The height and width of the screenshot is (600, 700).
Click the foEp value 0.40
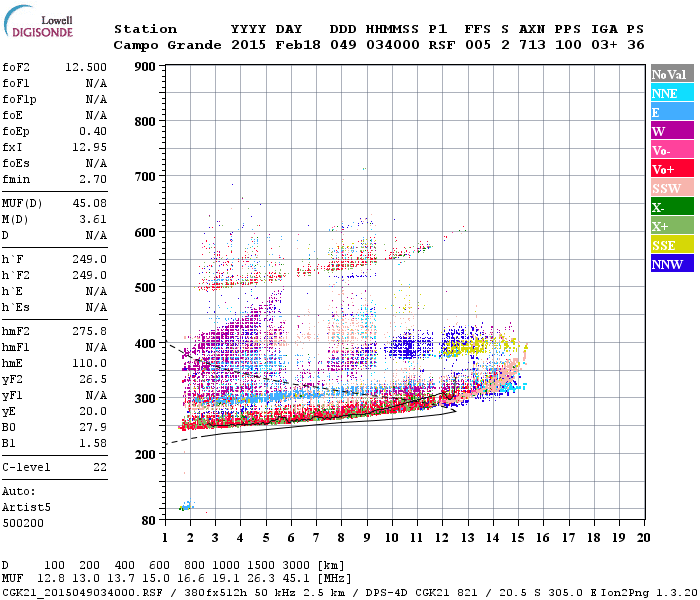pos(93,131)
